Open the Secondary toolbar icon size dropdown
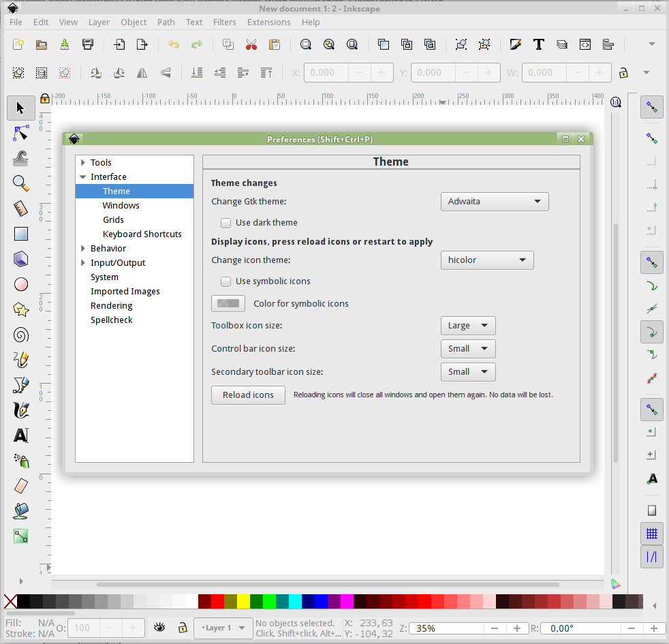The width and height of the screenshot is (669, 644). (468, 371)
